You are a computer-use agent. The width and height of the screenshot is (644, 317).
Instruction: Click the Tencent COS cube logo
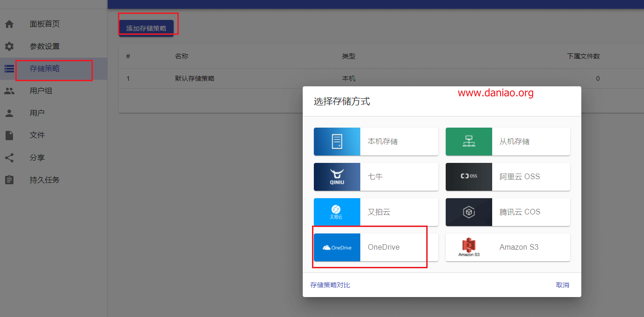469,212
